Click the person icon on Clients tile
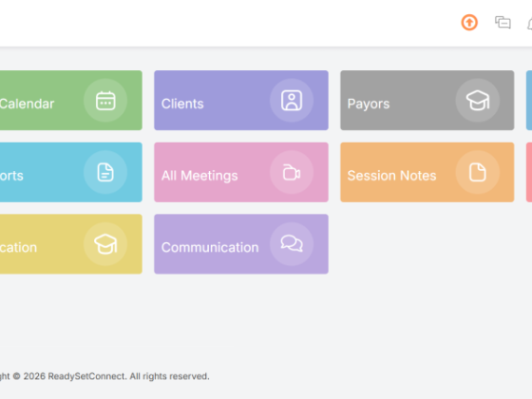The width and height of the screenshot is (532, 399). (x=292, y=101)
